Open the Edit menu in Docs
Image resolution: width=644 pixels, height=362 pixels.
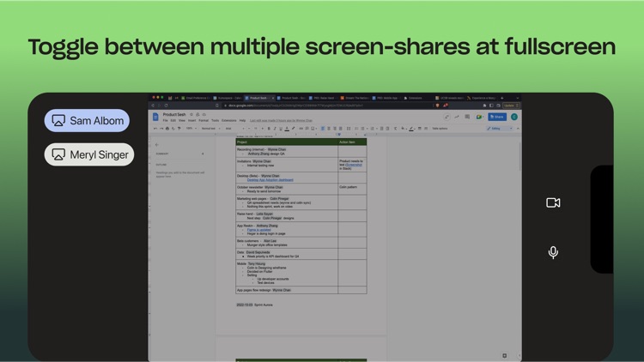pyautogui.click(x=173, y=121)
